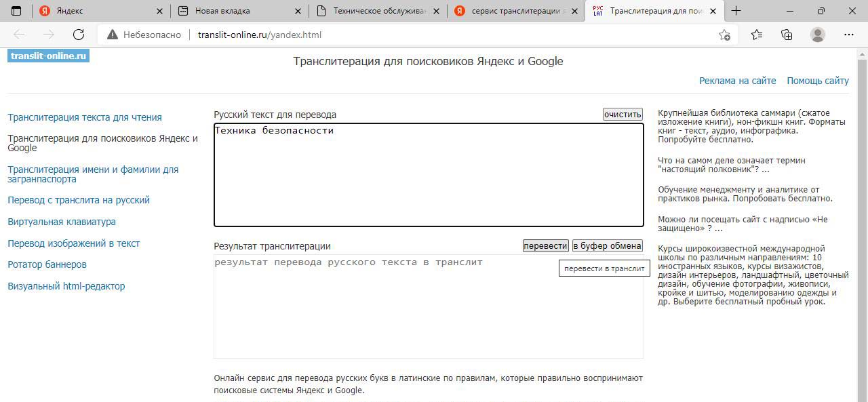Close the 'Новая вкладка' tab
868x402 pixels.
(298, 11)
